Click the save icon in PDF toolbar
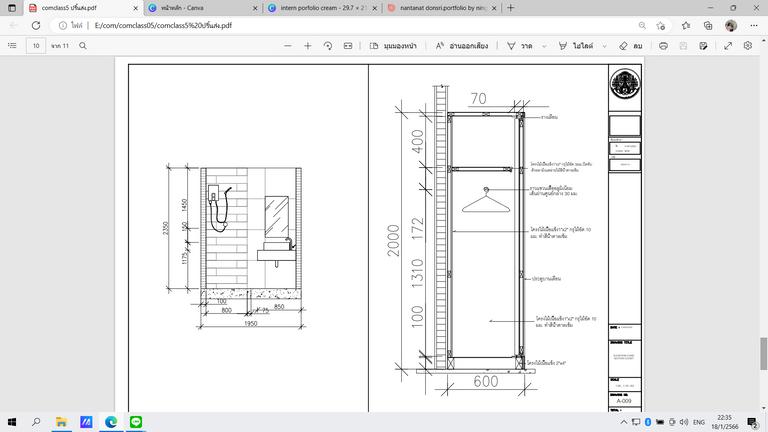 pos(683,46)
